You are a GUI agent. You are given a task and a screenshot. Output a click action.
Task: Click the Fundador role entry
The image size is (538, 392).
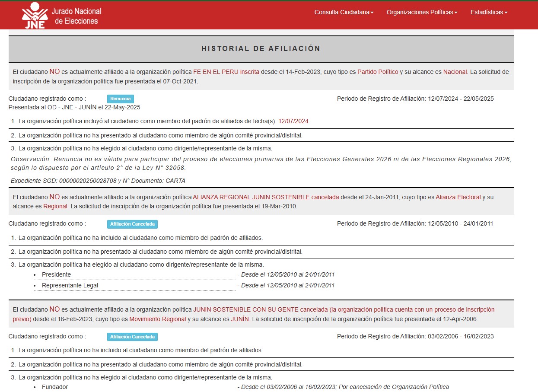(x=55, y=387)
